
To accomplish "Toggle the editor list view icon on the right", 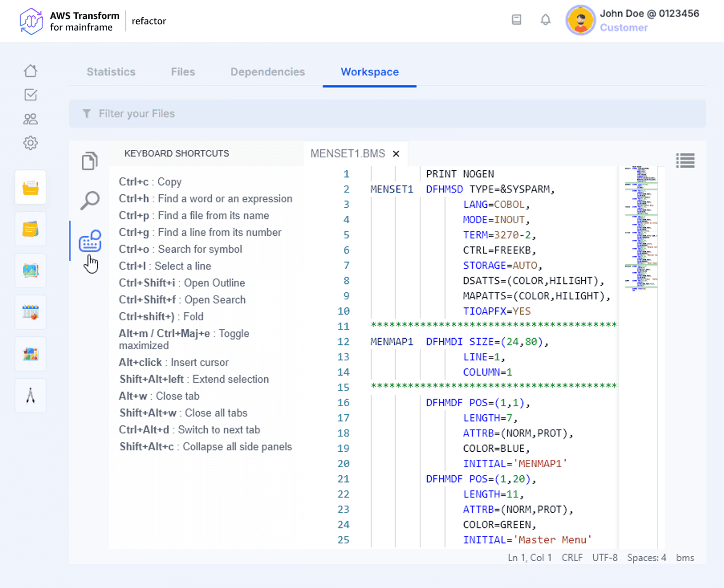I will (x=685, y=161).
